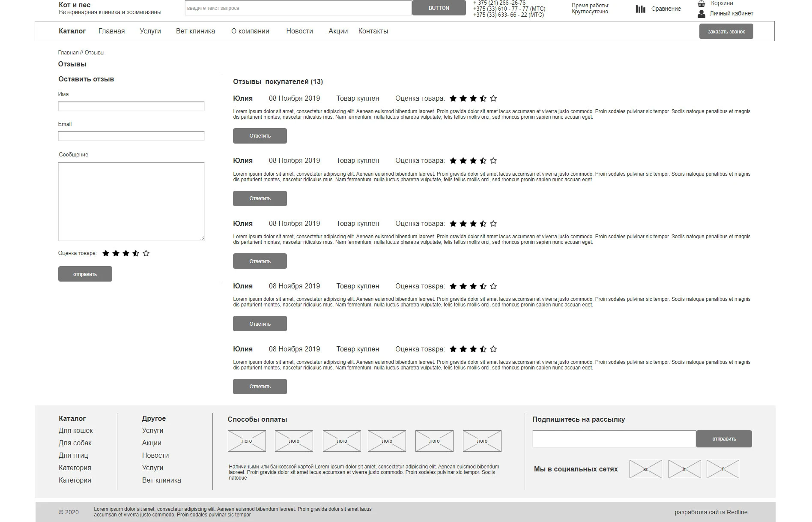Click the Email input field
Screen dimensions: 812x522
coord(131,136)
